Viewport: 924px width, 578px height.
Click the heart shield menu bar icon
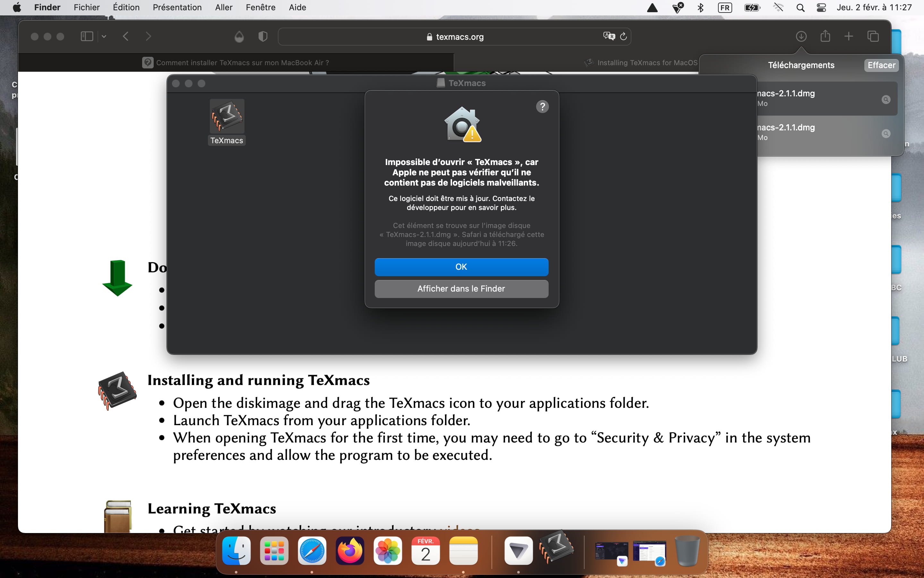pyautogui.click(x=678, y=8)
